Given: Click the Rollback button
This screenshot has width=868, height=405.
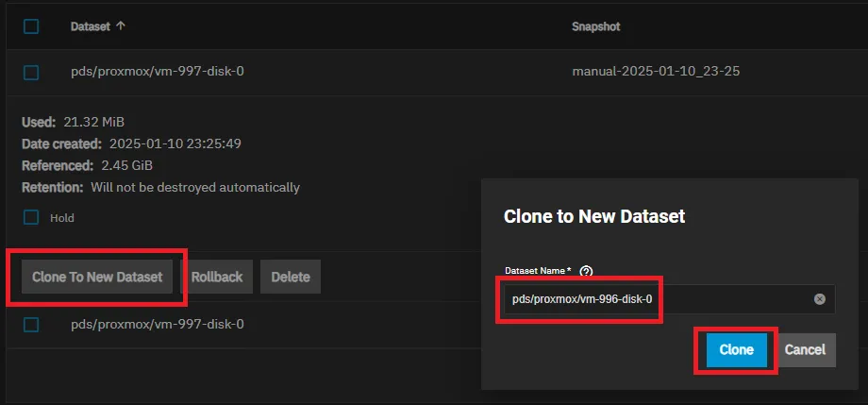Looking at the screenshot, I should tap(217, 277).
